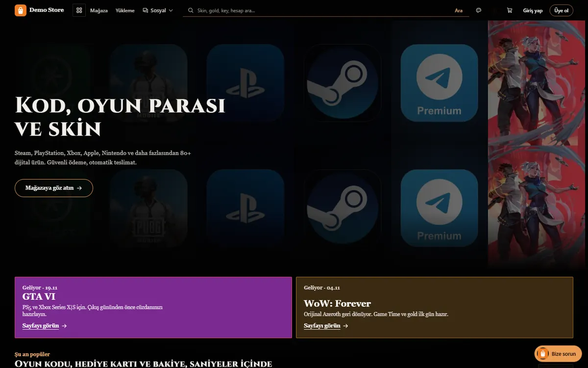Image resolution: width=588 pixels, height=368 pixels.
Task: Click the WoW: Forever card title
Action: coord(337,304)
